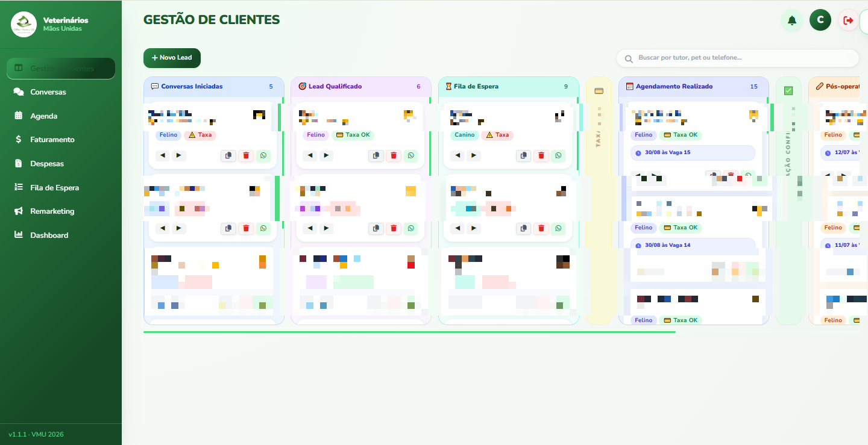Navigate to Remarketing
The image size is (868, 445).
point(61,211)
